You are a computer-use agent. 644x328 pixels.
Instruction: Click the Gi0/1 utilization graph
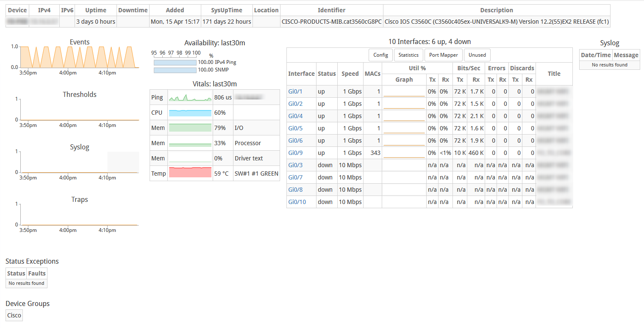pyautogui.click(x=404, y=91)
